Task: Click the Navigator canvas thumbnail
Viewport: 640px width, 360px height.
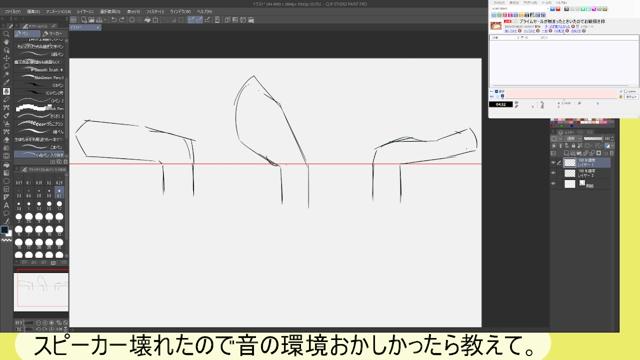Action: click(x=41, y=292)
